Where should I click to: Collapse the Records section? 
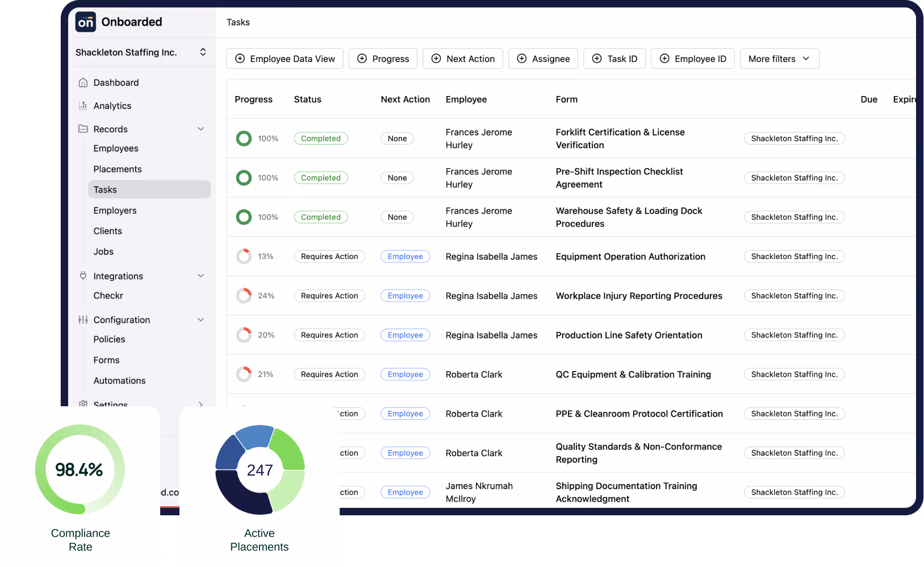[x=201, y=129]
